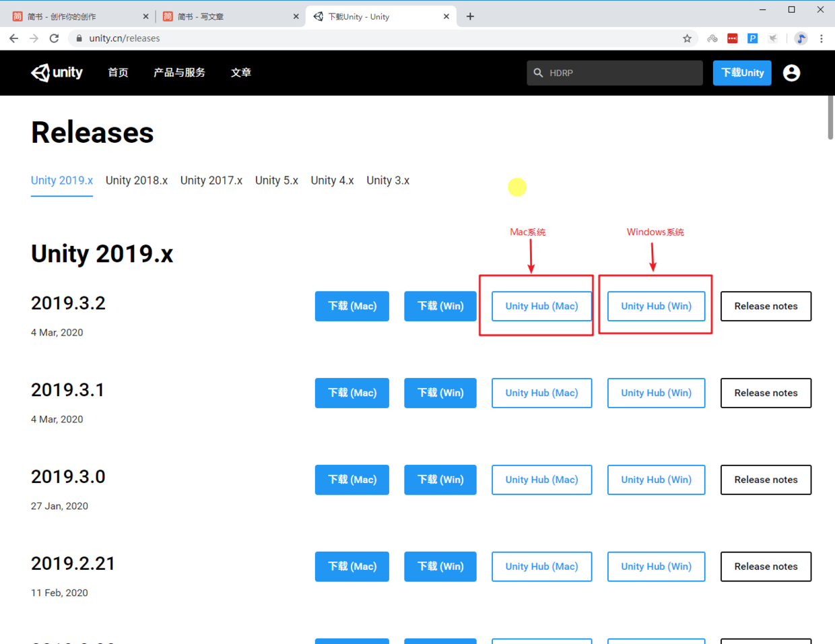Viewport: 835px width, 644px height.
Task: Open Release notes for 2019.2.21
Action: [x=766, y=567]
